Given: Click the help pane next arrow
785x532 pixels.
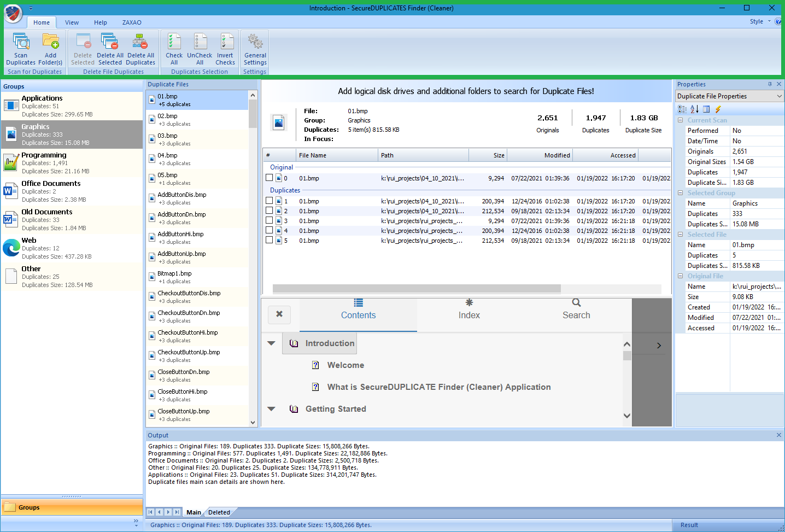Looking at the screenshot, I should (x=659, y=346).
